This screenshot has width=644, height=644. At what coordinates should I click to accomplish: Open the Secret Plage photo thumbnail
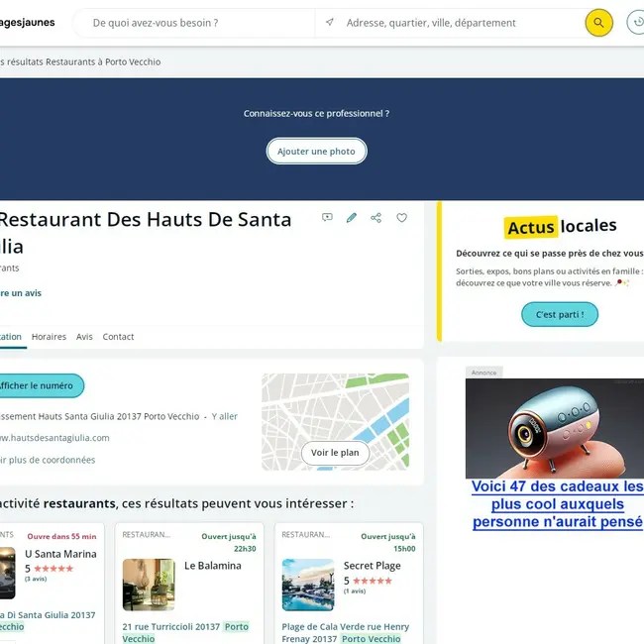(308, 585)
